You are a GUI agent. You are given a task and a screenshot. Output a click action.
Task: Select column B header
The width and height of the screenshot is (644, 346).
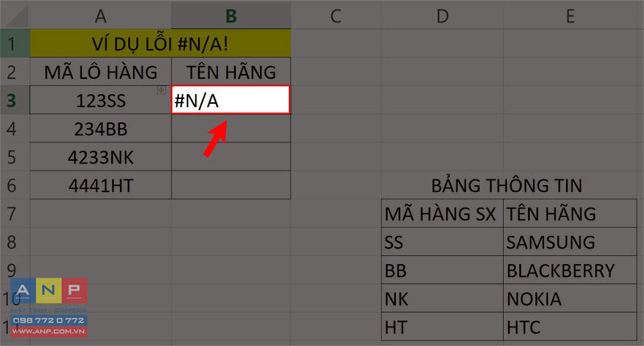pyautogui.click(x=231, y=15)
